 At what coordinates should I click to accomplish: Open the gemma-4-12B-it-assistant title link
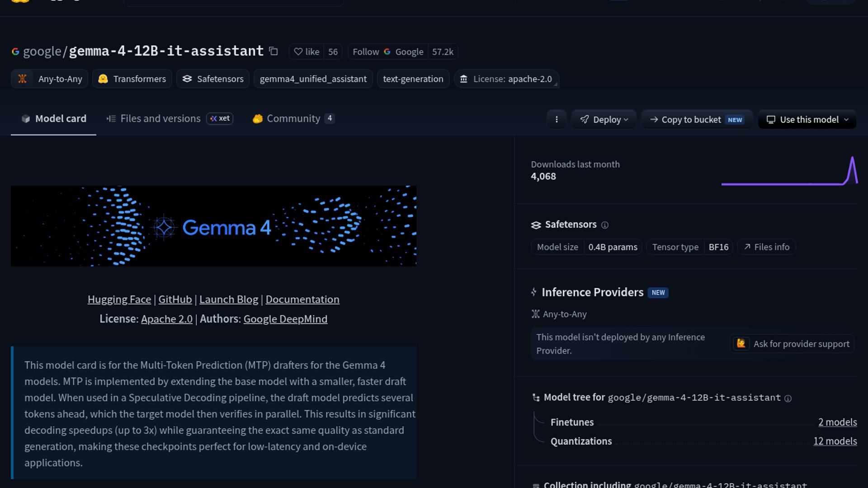[x=166, y=51]
